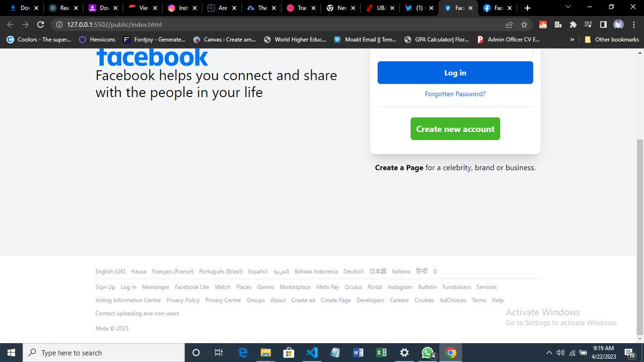
Task: Click the URL in the address bar
Action: (x=114, y=25)
